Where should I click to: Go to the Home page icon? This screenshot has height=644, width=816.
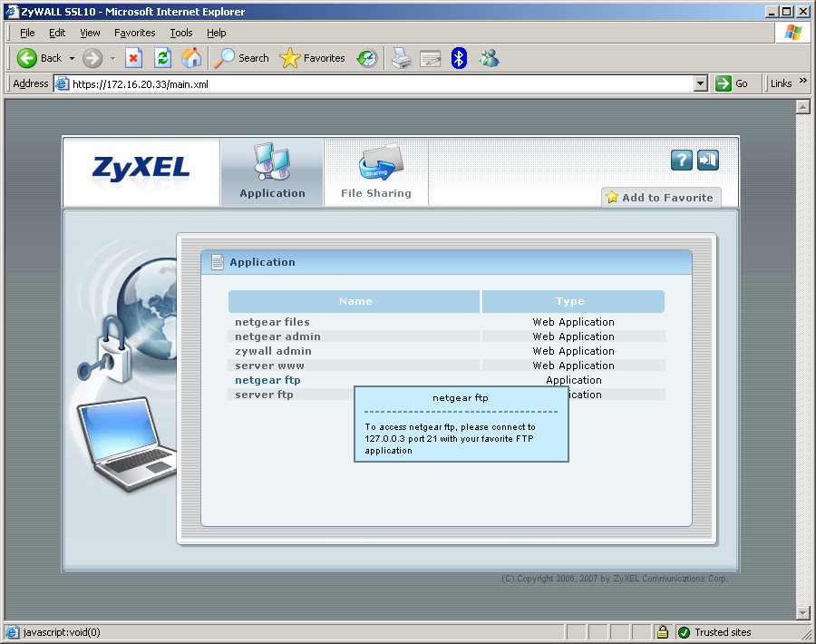tap(191, 58)
